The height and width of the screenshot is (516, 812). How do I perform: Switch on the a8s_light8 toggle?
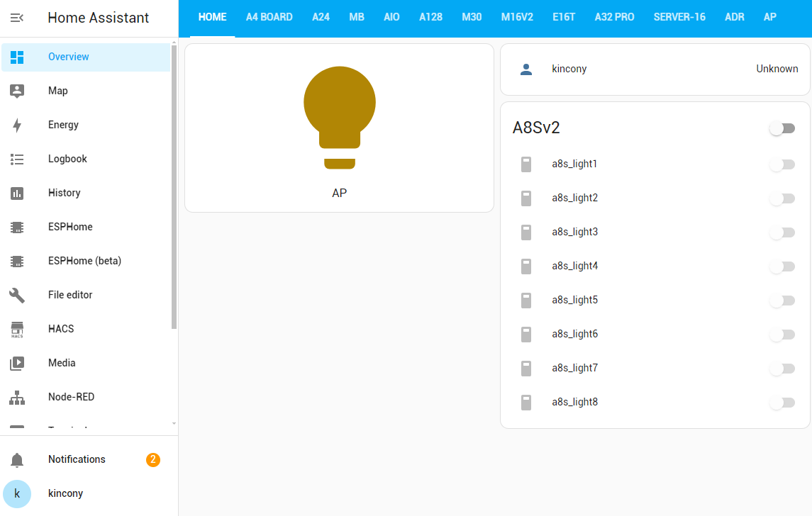tap(782, 403)
